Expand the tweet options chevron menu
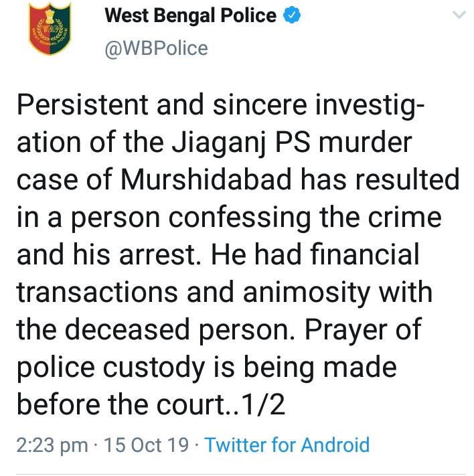The width and height of the screenshot is (474, 476). tap(459, 14)
